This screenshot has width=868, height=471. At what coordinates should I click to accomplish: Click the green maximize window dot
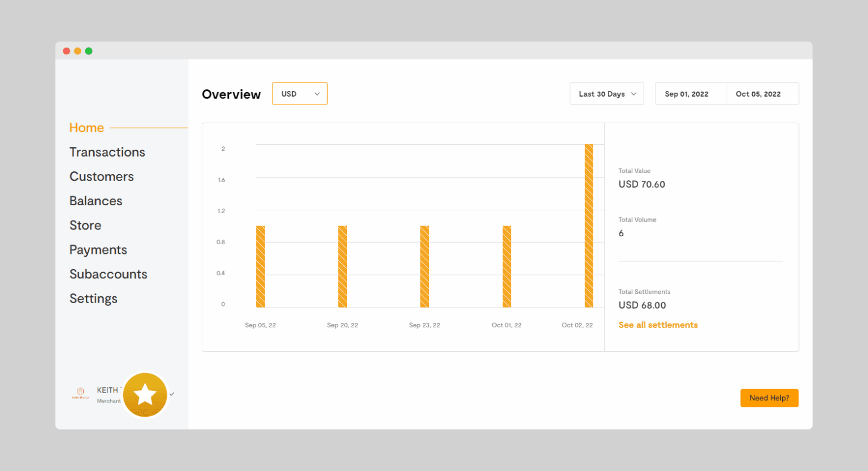point(89,51)
